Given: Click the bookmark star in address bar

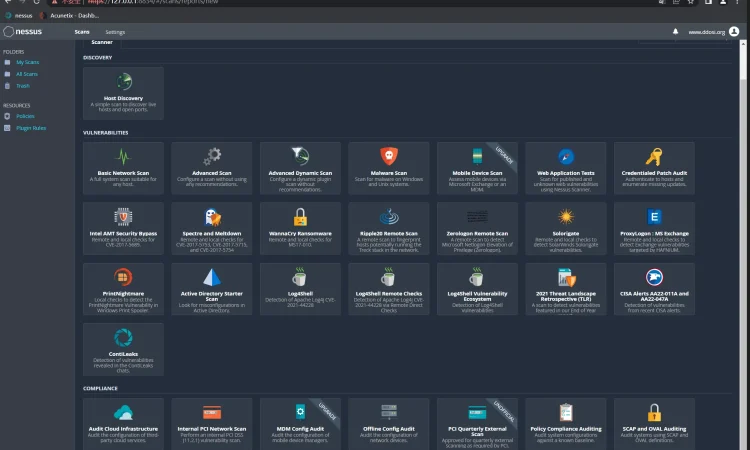Looking at the screenshot, I should click(691, 2).
